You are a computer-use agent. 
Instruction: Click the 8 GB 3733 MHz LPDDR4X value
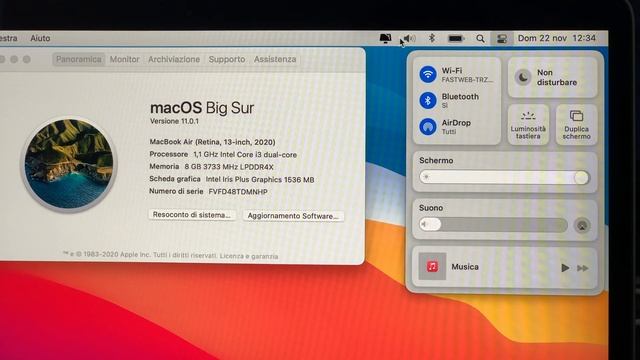pos(229,167)
